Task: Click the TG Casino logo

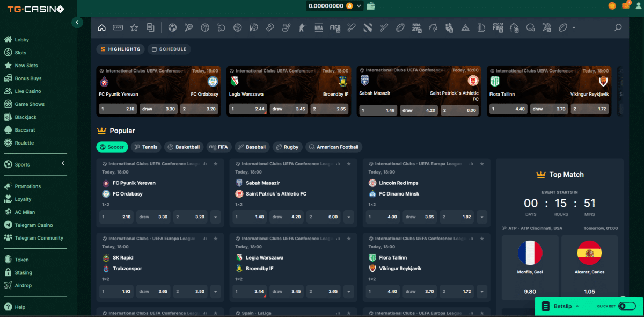Action: pos(35,9)
